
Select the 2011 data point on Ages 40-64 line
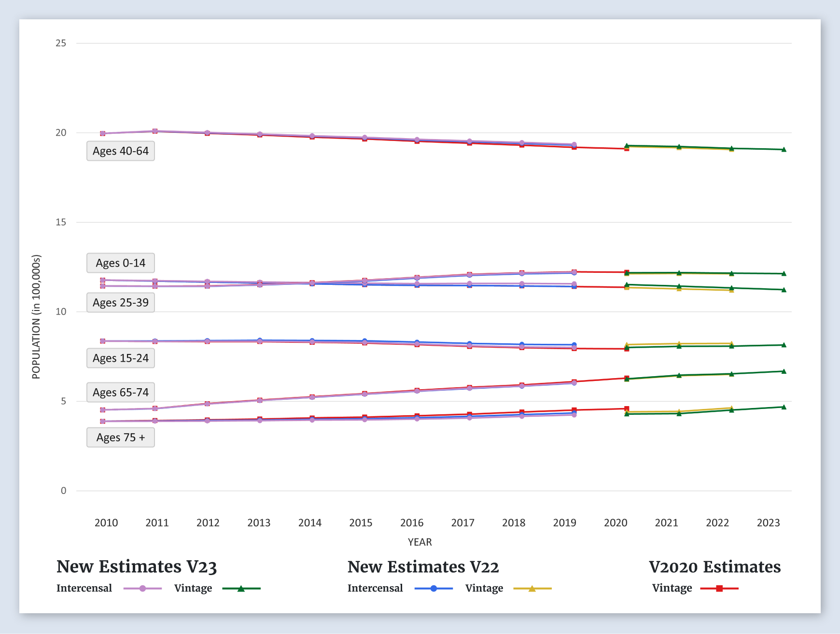155,131
